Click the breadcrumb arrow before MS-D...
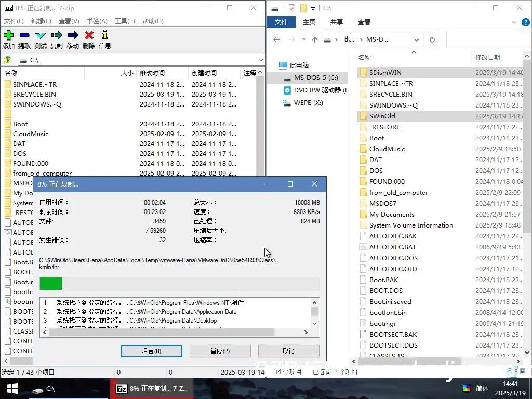 click(x=361, y=39)
